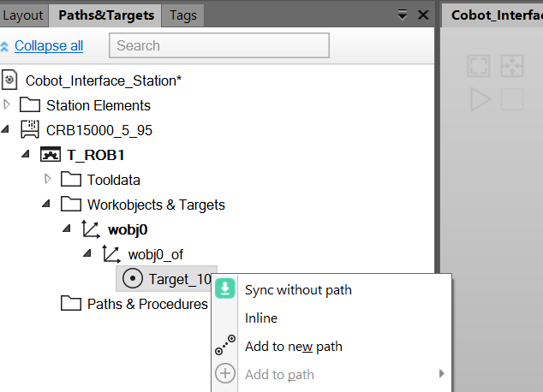Viewport: 543px width, 392px height.
Task: Collapse the wobj0_of tree node
Action: 87,253
